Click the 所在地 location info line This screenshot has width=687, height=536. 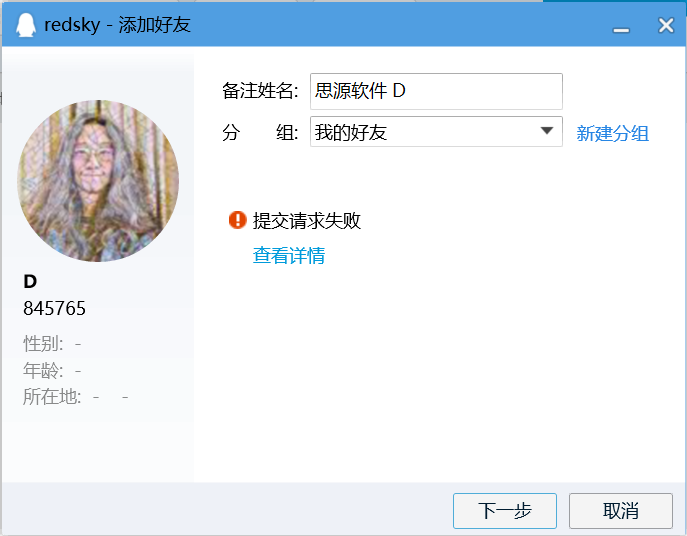(75, 397)
